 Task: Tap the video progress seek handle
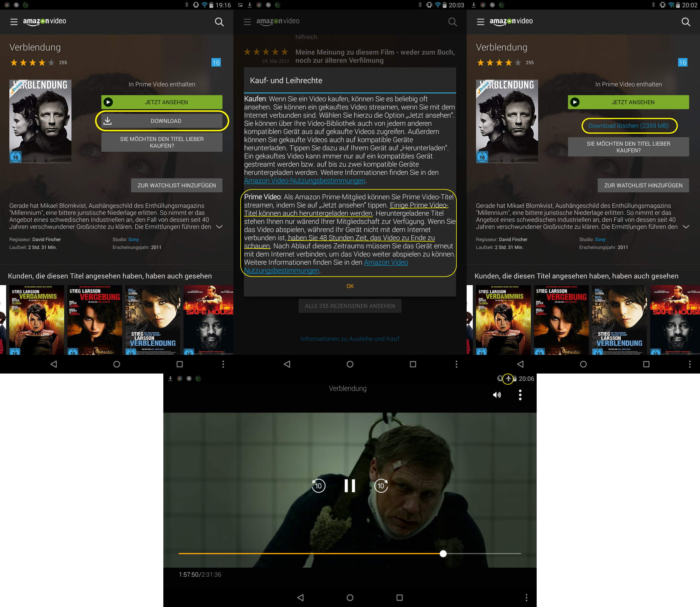point(443,554)
